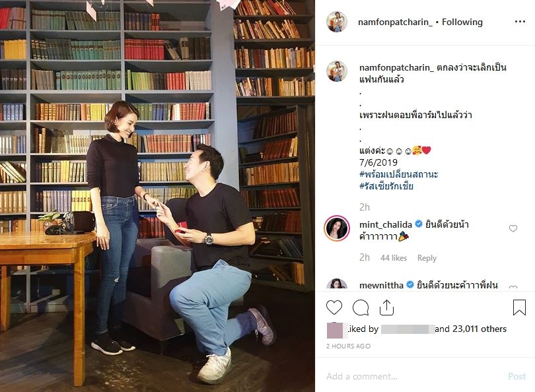Click namfonpatcharin_ header profile picture
535x392 pixels.
337,22
